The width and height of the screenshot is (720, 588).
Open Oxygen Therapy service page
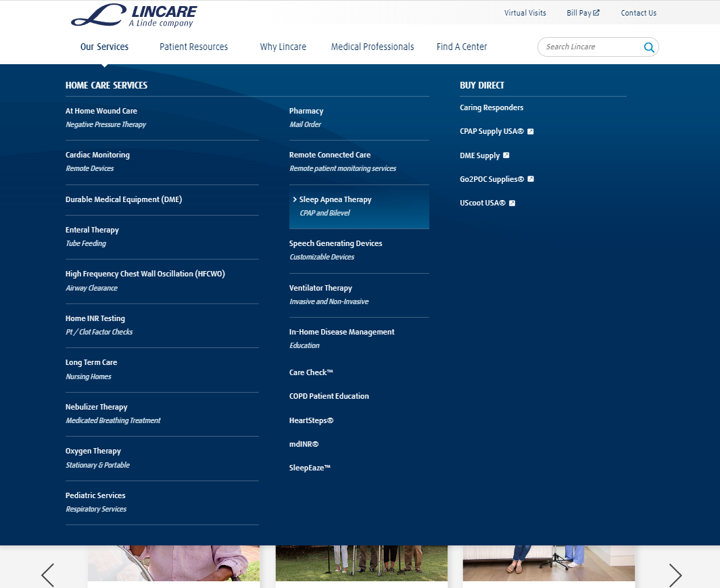pyautogui.click(x=93, y=451)
